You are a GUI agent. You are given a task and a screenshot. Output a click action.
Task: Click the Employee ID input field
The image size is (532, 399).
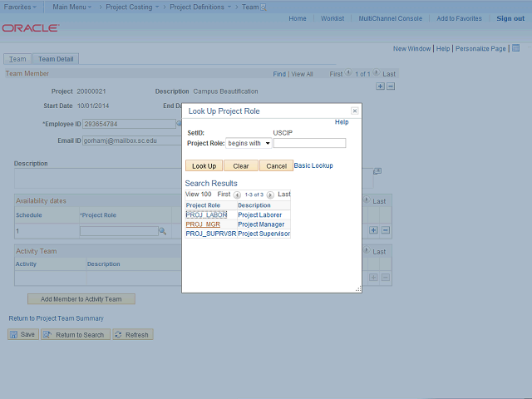pyautogui.click(x=129, y=124)
